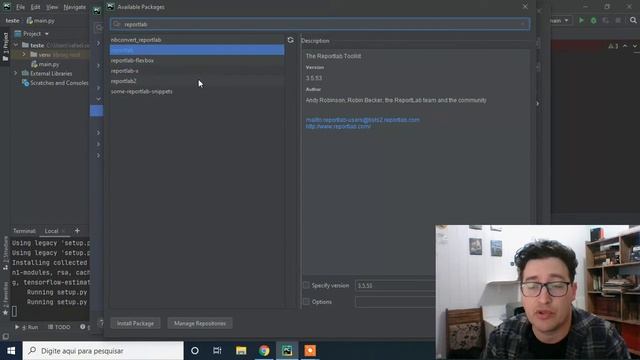640x360 pixels.
Task: Close the Available Packages dialog
Action: pos(525,7)
